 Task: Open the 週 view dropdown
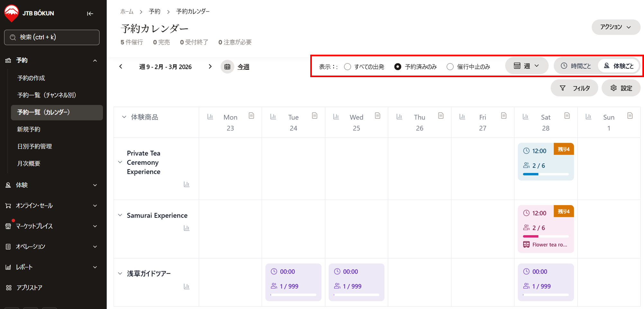coord(526,66)
